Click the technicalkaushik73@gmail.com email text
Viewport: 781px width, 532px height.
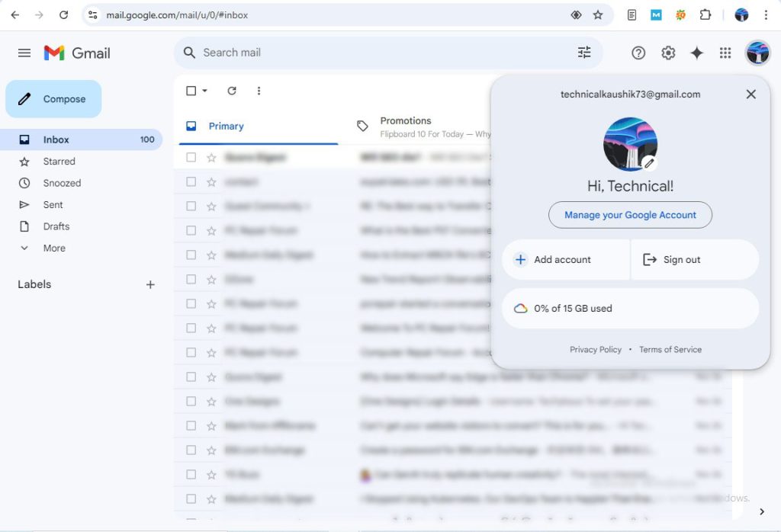[x=630, y=94]
